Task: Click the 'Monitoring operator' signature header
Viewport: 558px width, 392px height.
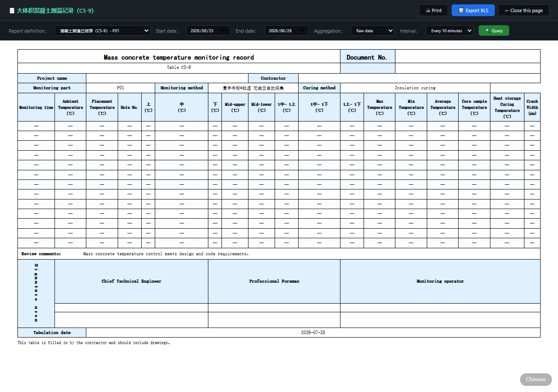Action: coord(440,281)
